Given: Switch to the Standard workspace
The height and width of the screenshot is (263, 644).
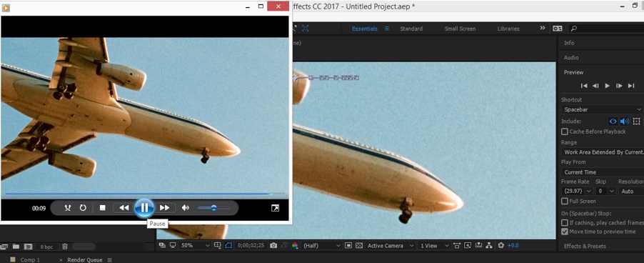Looking at the screenshot, I should (x=411, y=29).
